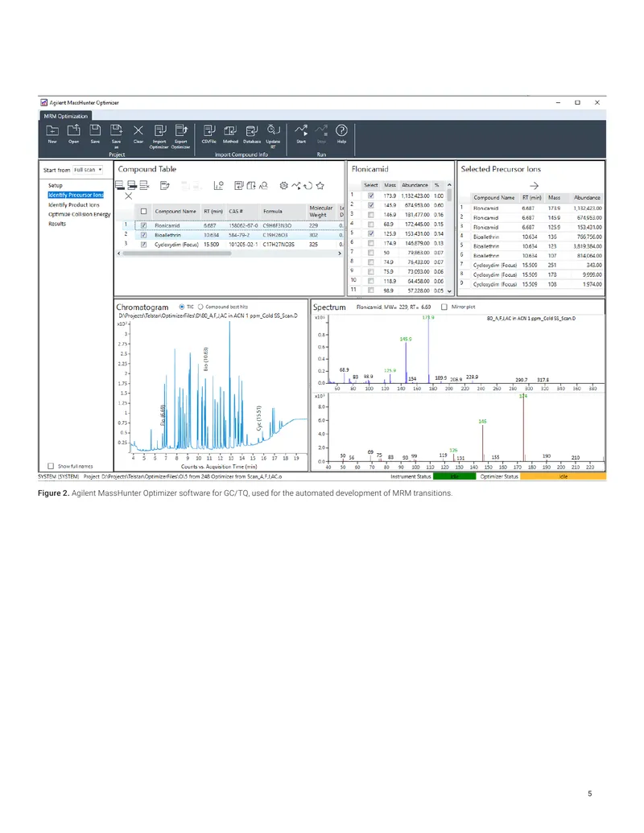
Task: Select Optimize Collision Energy step
Action: point(80,214)
